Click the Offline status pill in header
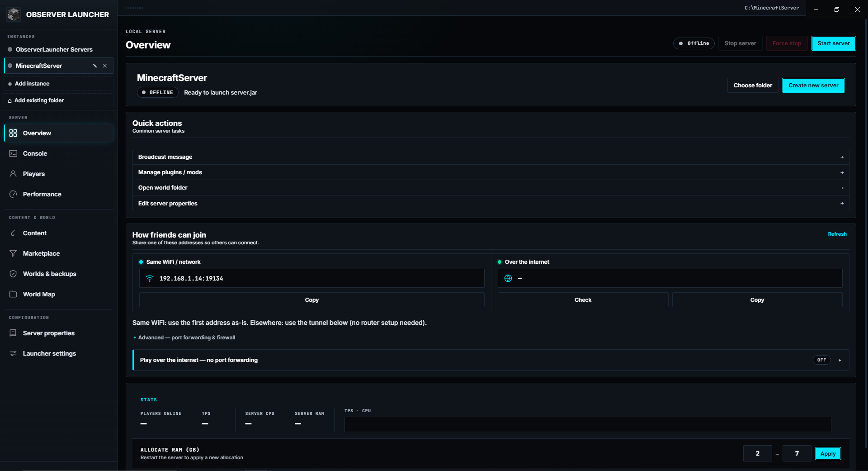 click(x=693, y=43)
